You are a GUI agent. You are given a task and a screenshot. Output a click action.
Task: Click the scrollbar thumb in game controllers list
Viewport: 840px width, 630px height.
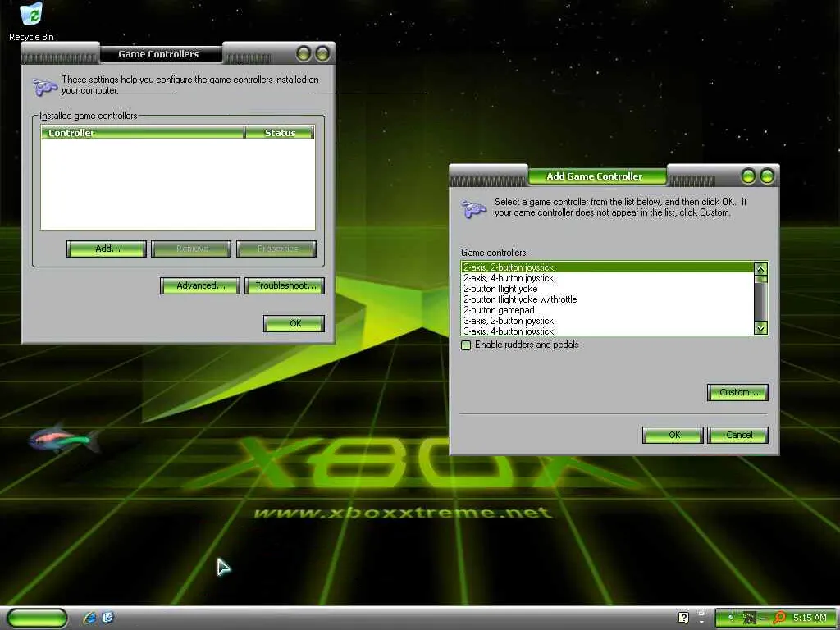[760, 279]
